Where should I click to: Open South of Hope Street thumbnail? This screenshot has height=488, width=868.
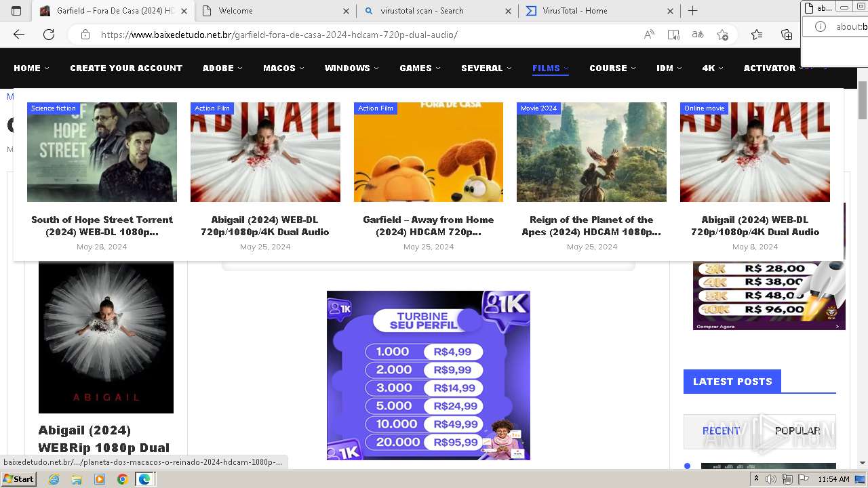tap(102, 152)
